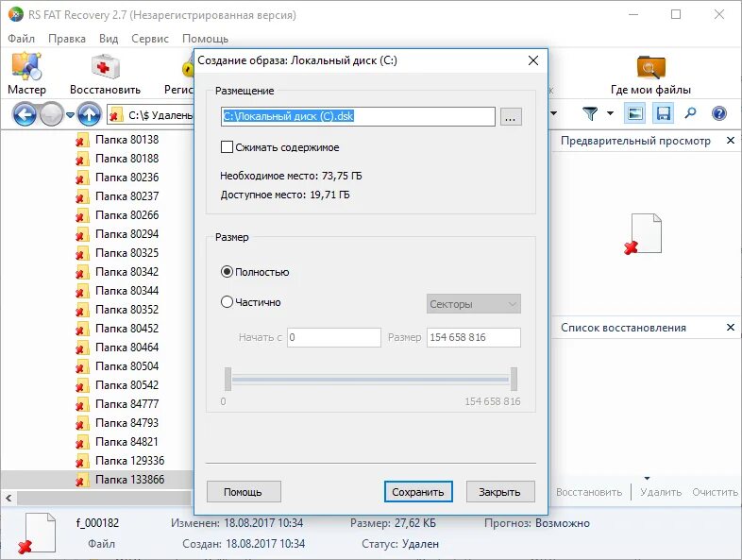The width and height of the screenshot is (742, 560).
Task: Select Папка 80266 in the list
Action: click(x=126, y=215)
